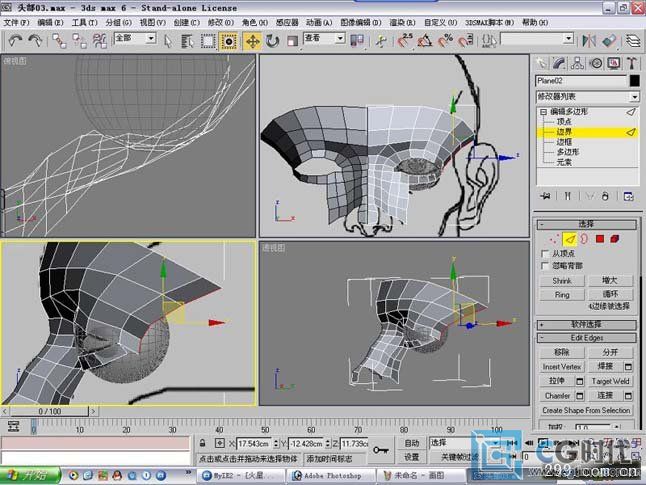
Task: Choose the red Polygon selection icon
Action: click(599, 239)
